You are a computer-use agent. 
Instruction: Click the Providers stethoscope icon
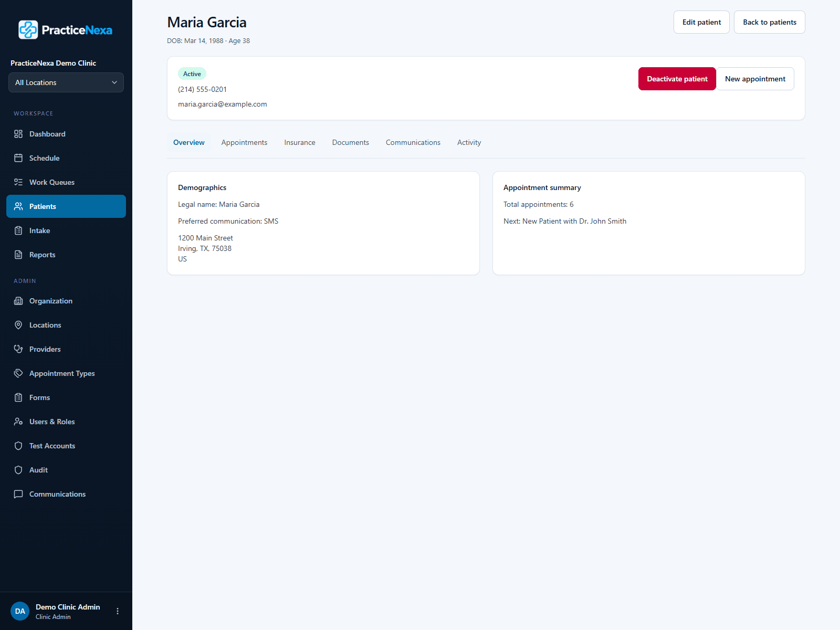[x=18, y=349]
